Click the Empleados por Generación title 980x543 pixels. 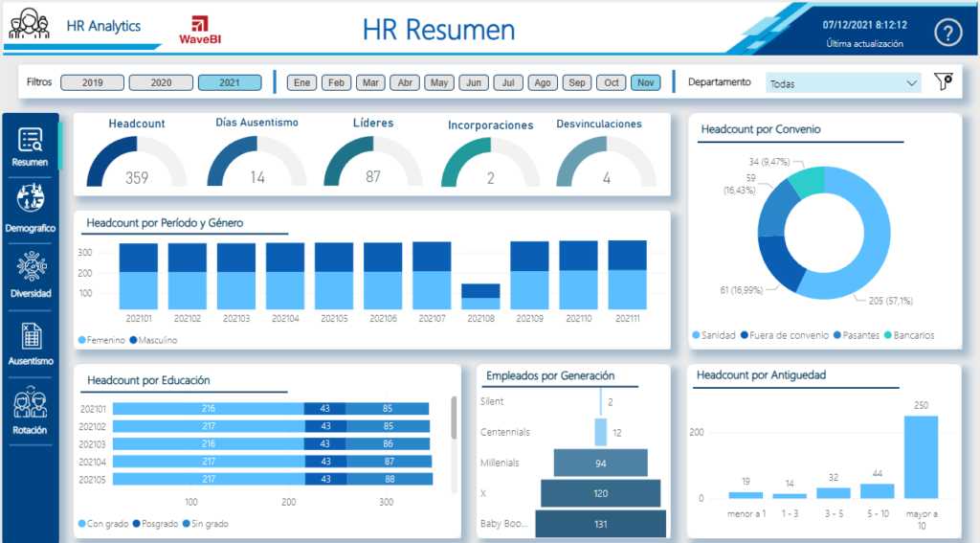click(550, 376)
